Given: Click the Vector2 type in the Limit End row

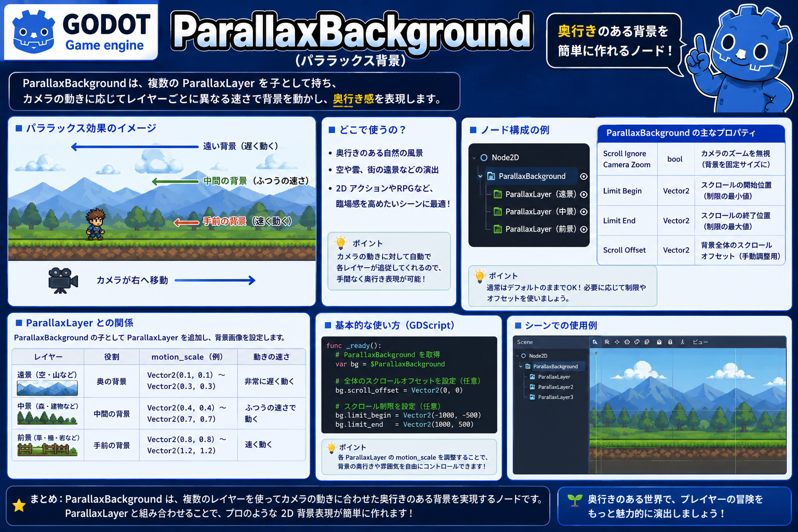Looking at the screenshot, I should tap(676, 221).
